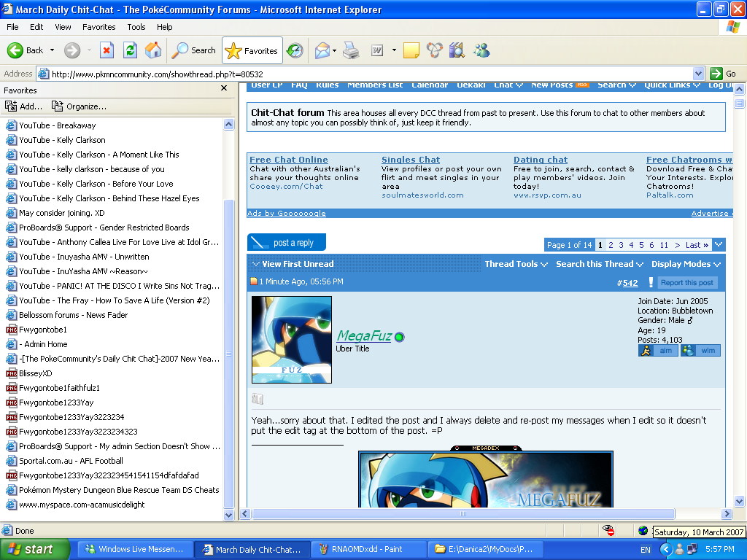Open the Edit menu

tap(36, 27)
